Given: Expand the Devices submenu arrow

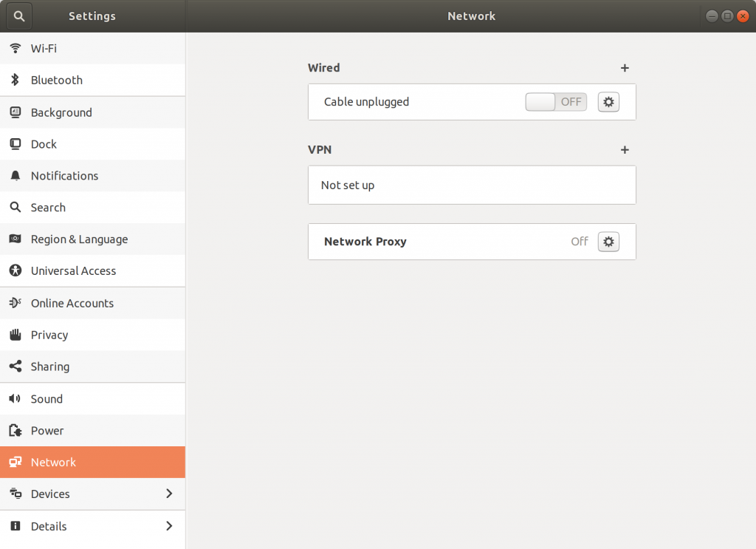Looking at the screenshot, I should click(x=169, y=494).
